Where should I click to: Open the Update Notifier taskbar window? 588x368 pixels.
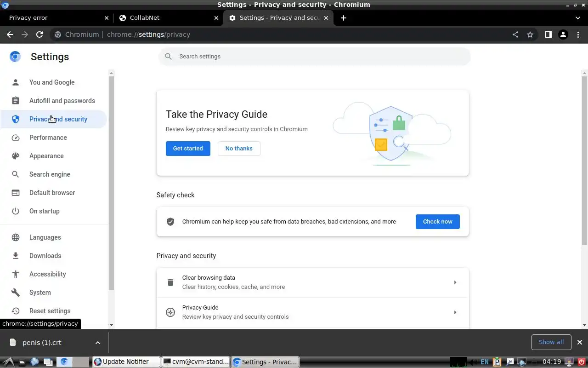[126, 362]
